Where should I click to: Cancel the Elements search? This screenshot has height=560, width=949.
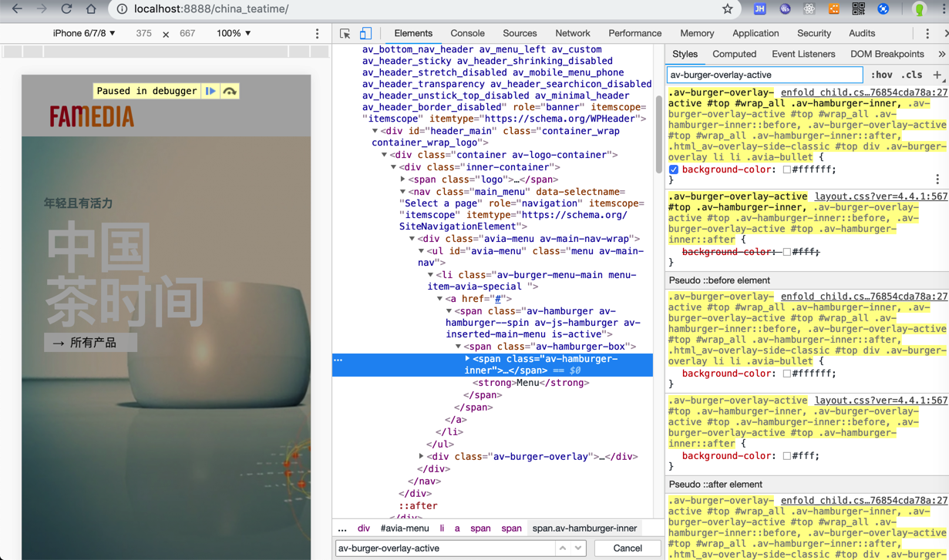(x=628, y=548)
